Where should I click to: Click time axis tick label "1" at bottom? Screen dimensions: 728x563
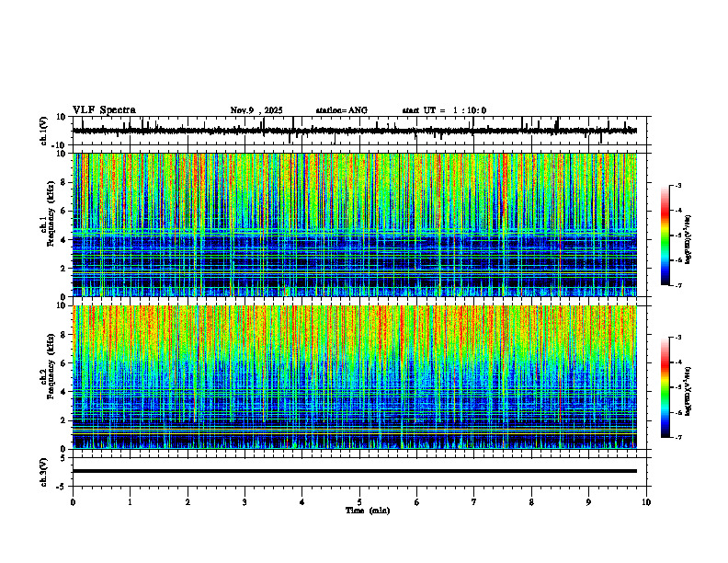[130, 502]
